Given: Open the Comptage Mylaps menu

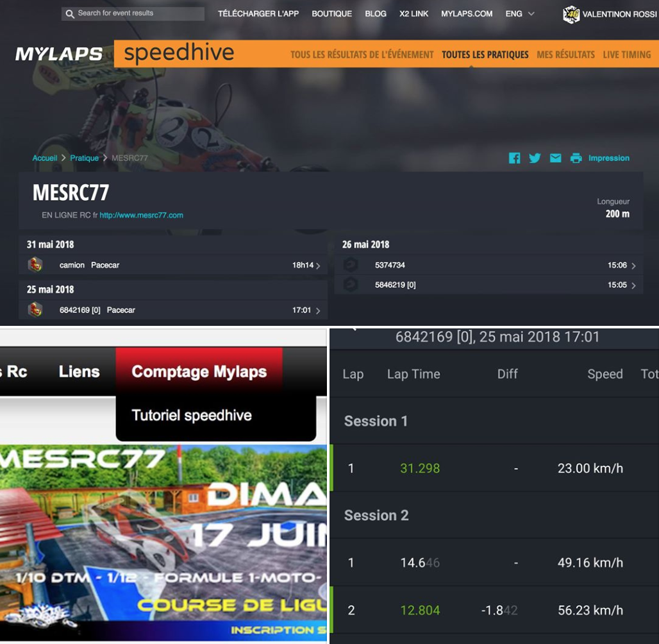Looking at the screenshot, I should click(199, 371).
